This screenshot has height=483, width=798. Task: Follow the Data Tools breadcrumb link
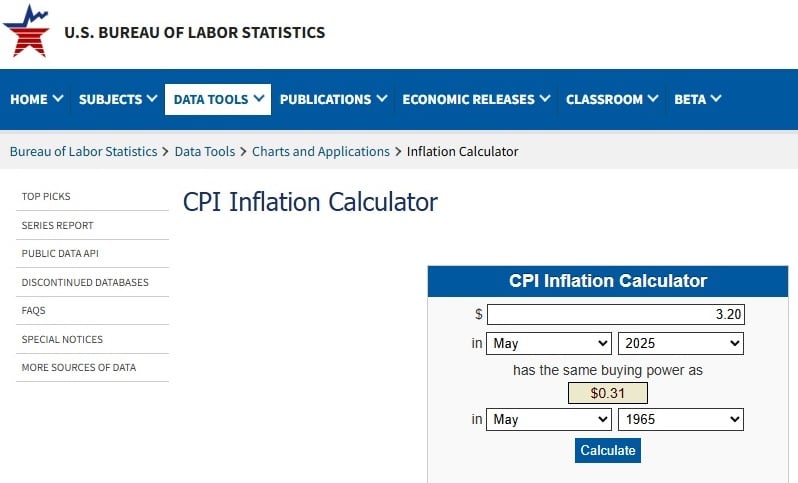204,152
